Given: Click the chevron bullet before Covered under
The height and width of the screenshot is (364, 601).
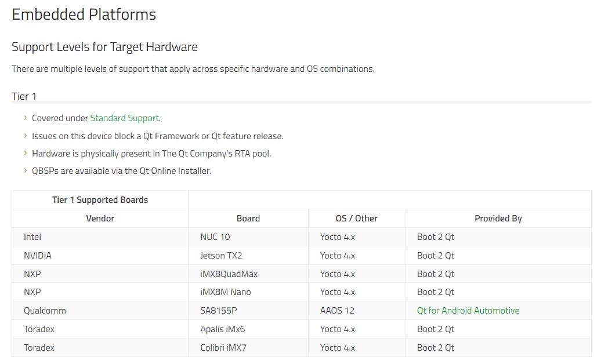Looking at the screenshot, I should (x=26, y=118).
